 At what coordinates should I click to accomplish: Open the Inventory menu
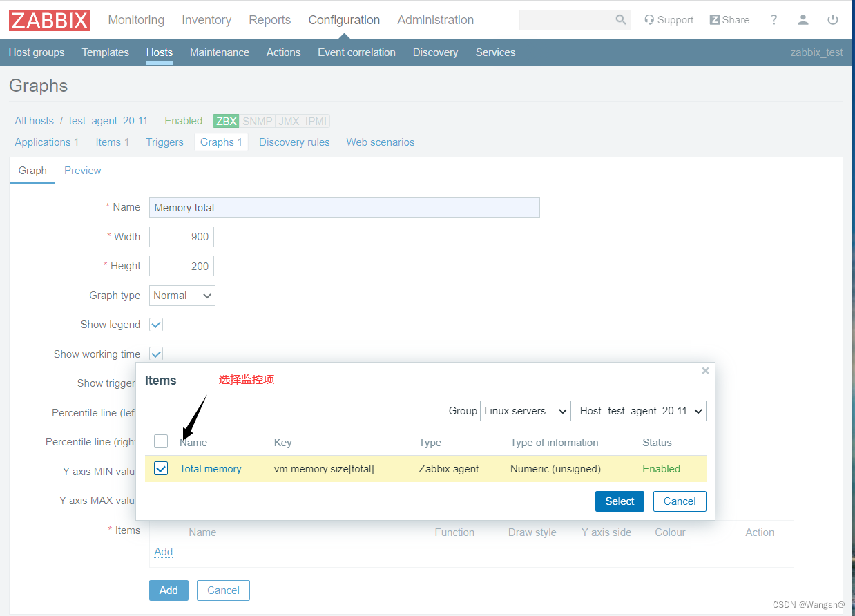click(206, 20)
